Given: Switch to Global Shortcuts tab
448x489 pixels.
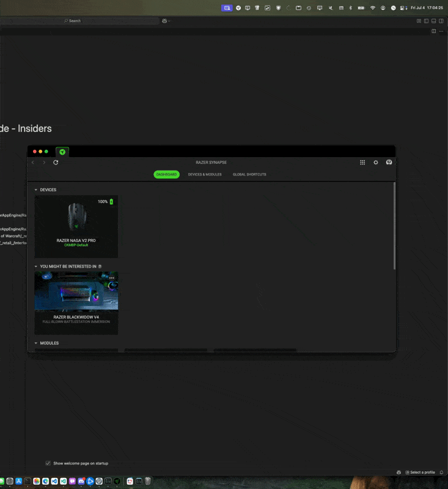Looking at the screenshot, I should [x=249, y=174].
